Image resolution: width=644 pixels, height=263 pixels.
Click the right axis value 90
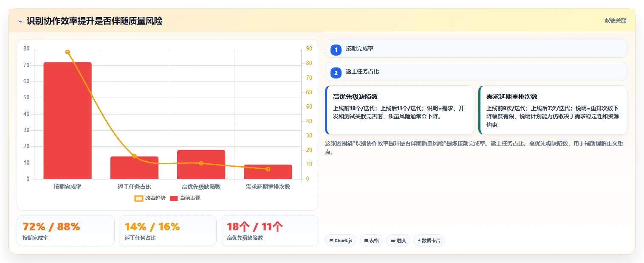(309, 48)
